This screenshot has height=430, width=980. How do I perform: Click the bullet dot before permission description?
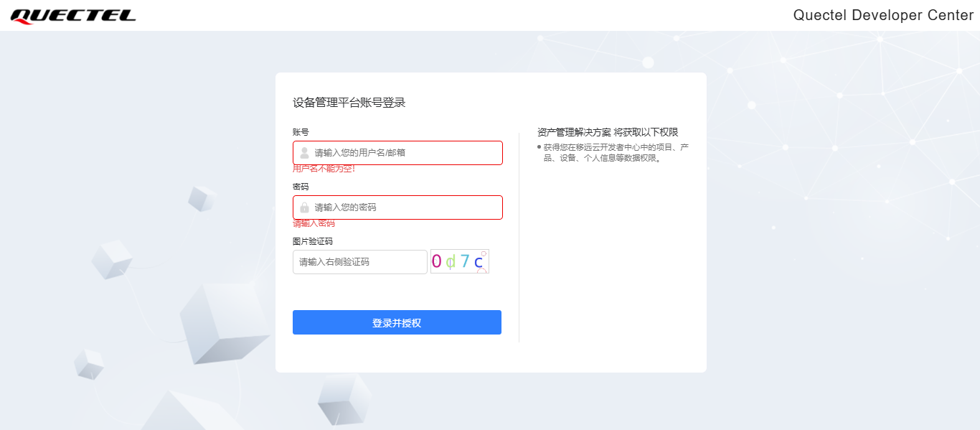(539, 147)
